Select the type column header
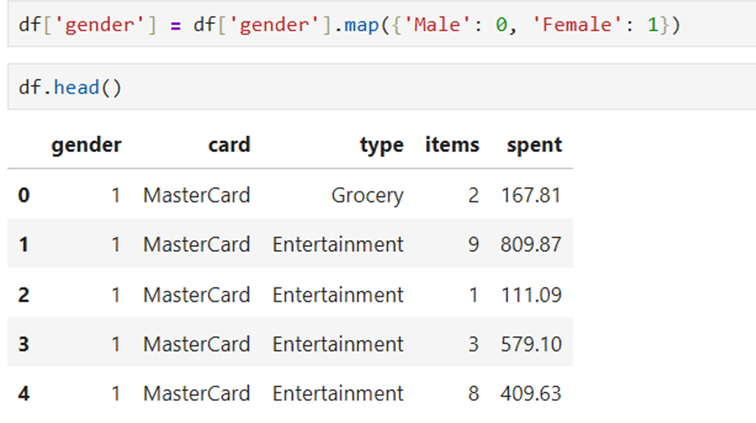Screen dimensions: 756x423 click(x=381, y=145)
